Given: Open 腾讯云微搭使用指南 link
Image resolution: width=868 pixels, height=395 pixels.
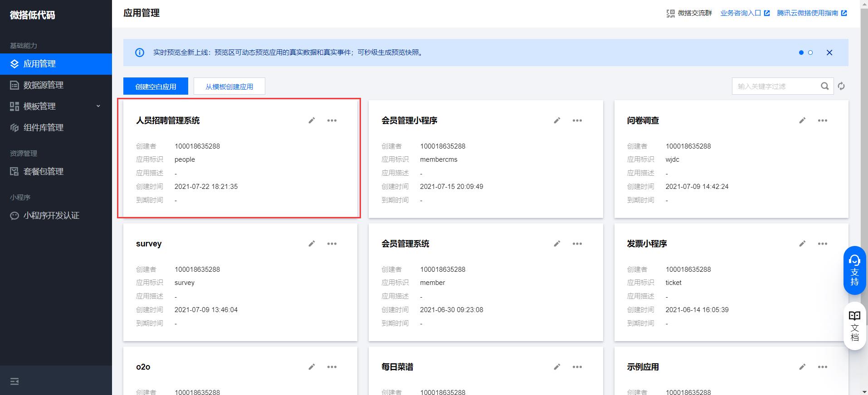Looking at the screenshot, I should [x=812, y=13].
